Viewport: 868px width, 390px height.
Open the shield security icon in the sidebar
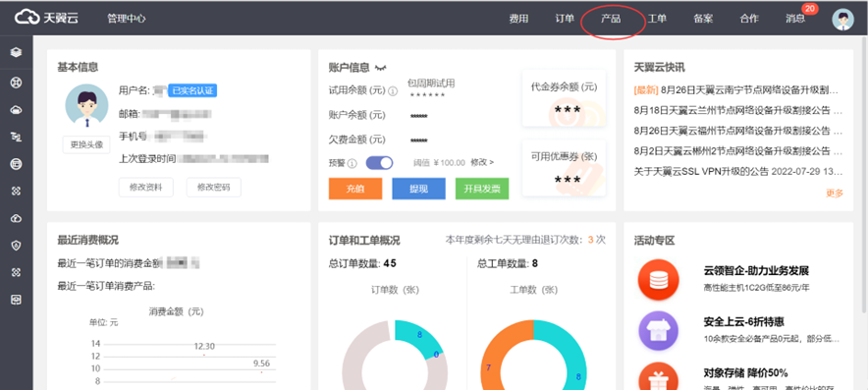tap(16, 246)
